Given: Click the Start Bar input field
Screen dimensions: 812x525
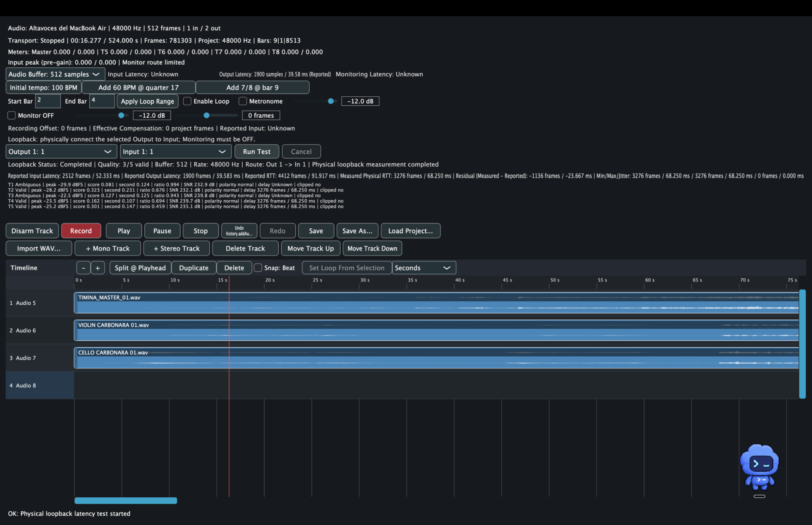Looking at the screenshot, I should 48,101.
